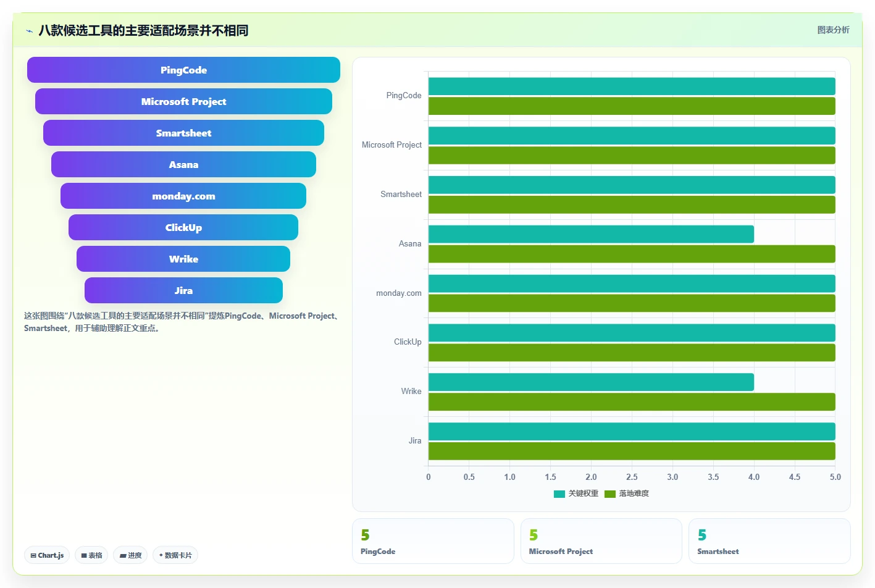Click the green 落地难度 bar for Jira
This screenshot has width=875, height=588.
pos(632,451)
